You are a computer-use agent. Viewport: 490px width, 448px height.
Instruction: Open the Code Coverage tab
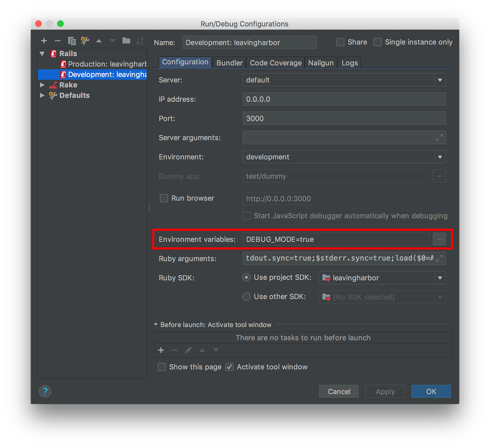[275, 63]
